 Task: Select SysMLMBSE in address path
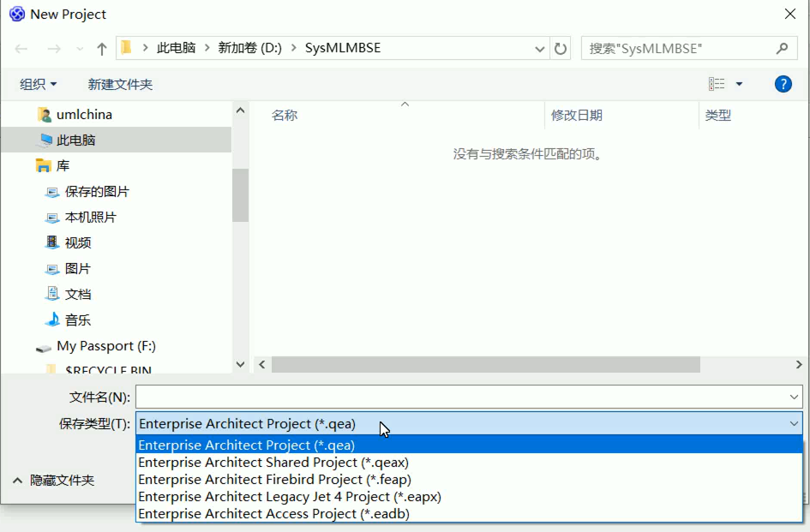pyautogui.click(x=343, y=48)
